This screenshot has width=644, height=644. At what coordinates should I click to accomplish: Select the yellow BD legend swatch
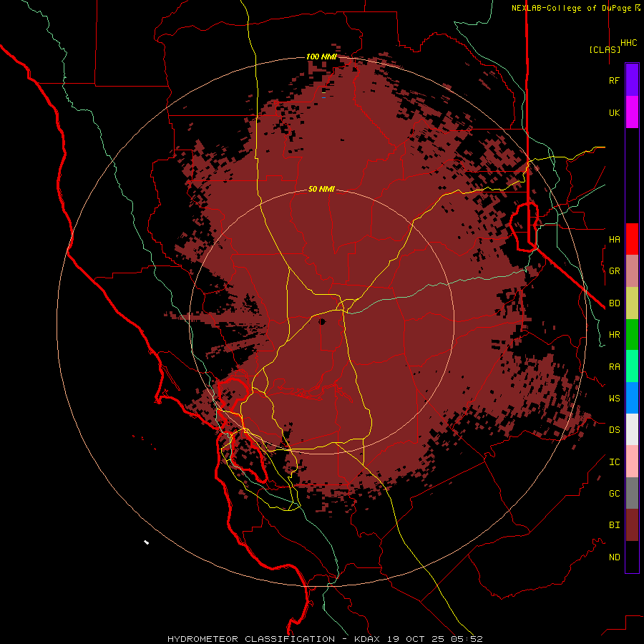click(x=632, y=303)
